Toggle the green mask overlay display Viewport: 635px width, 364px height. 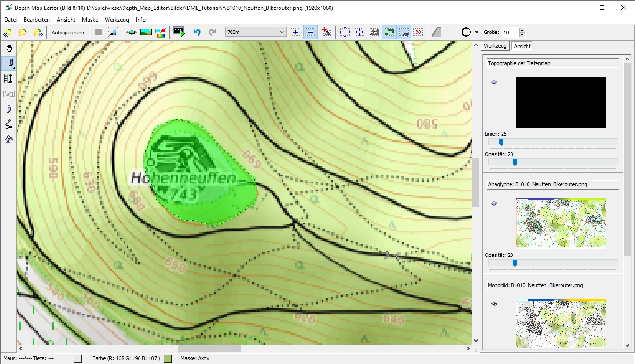tap(389, 32)
